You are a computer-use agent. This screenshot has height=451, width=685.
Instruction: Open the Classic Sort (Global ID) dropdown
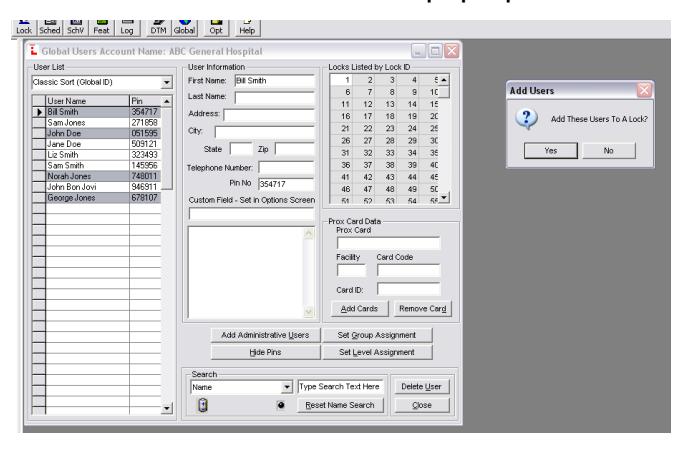(166, 82)
